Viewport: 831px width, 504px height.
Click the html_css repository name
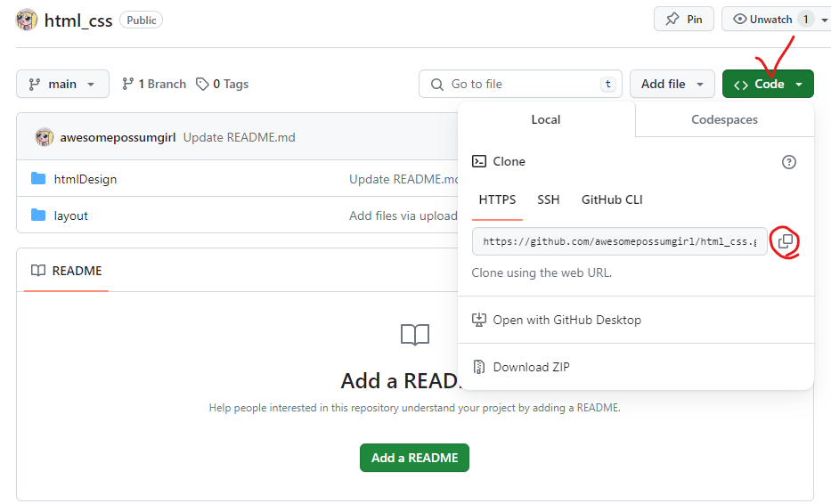78,20
